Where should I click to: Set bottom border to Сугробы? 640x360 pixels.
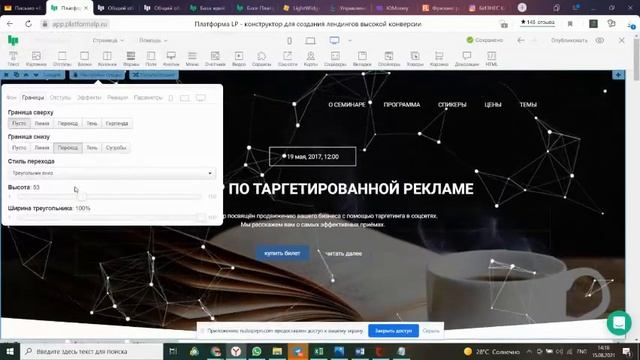116,148
